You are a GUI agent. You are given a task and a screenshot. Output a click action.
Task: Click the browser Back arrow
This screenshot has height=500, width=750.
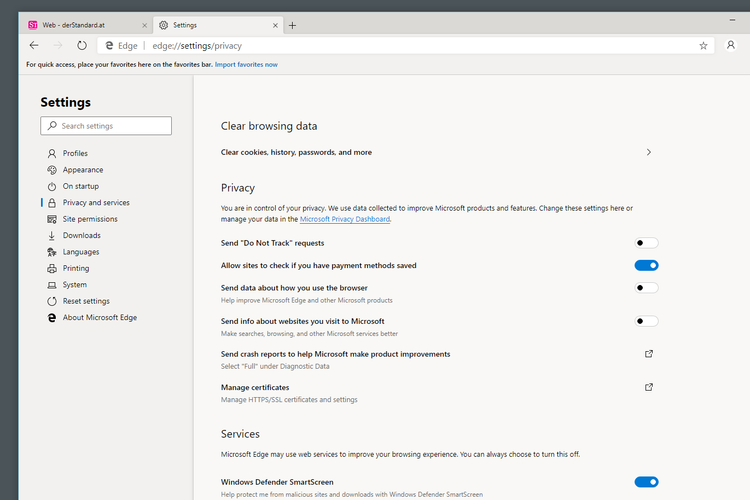point(33,45)
